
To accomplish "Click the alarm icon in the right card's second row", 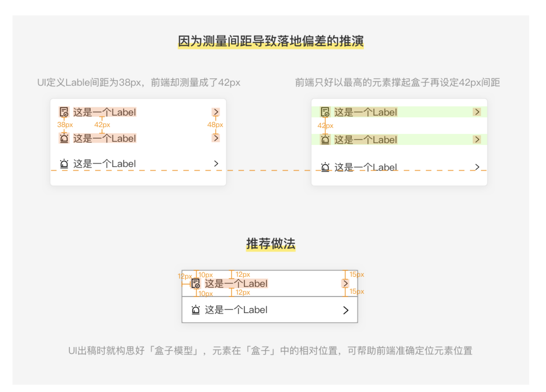I will point(325,140).
